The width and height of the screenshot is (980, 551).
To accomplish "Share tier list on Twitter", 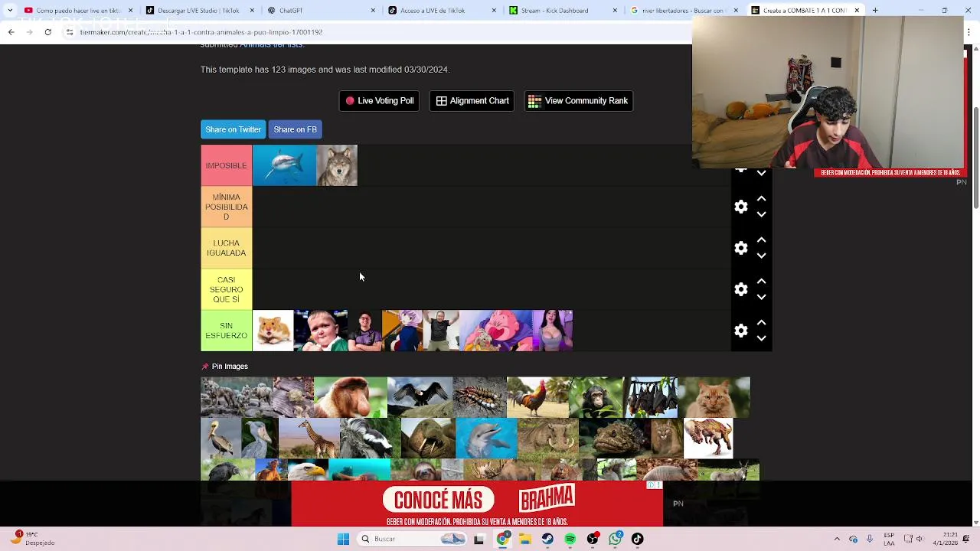I will pyautogui.click(x=233, y=129).
